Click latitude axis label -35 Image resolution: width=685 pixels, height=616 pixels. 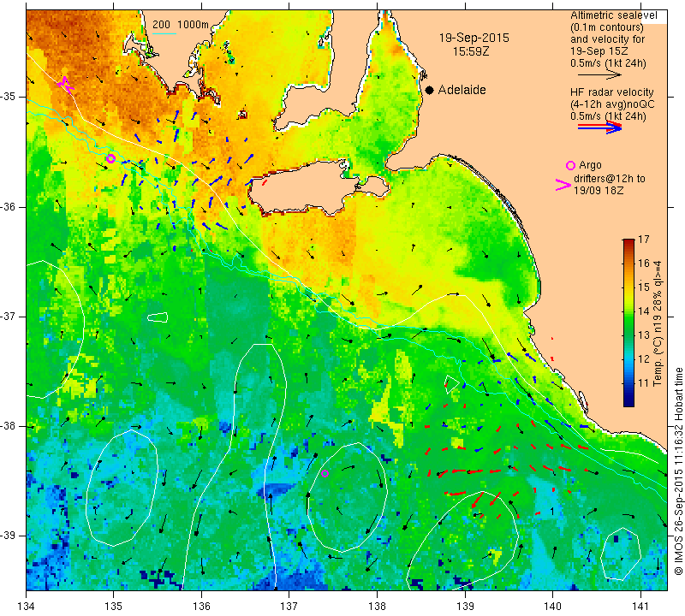9,97
